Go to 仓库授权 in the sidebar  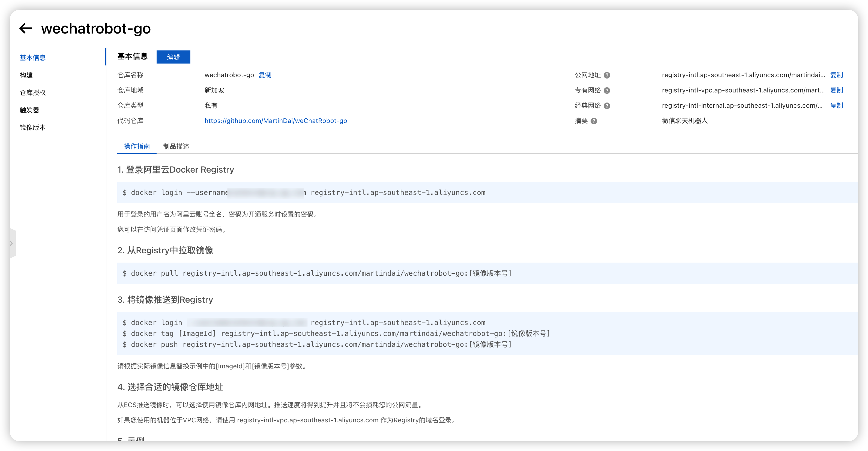33,93
